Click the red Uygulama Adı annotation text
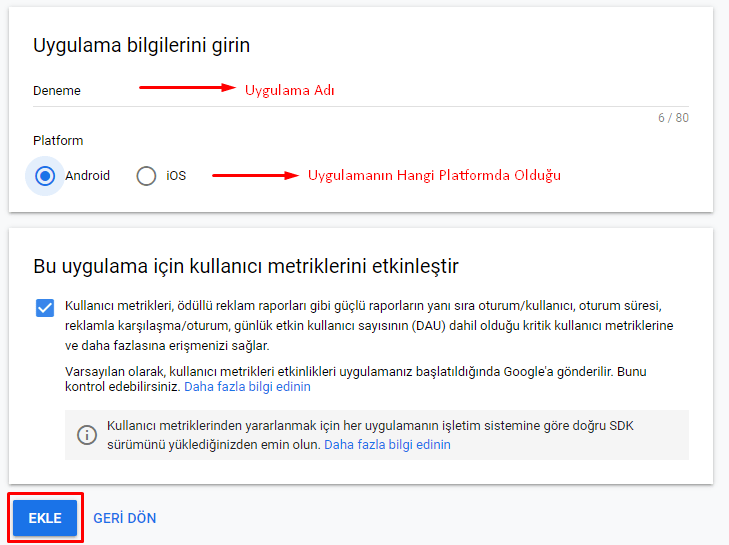729x545 pixels. click(x=289, y=90)
